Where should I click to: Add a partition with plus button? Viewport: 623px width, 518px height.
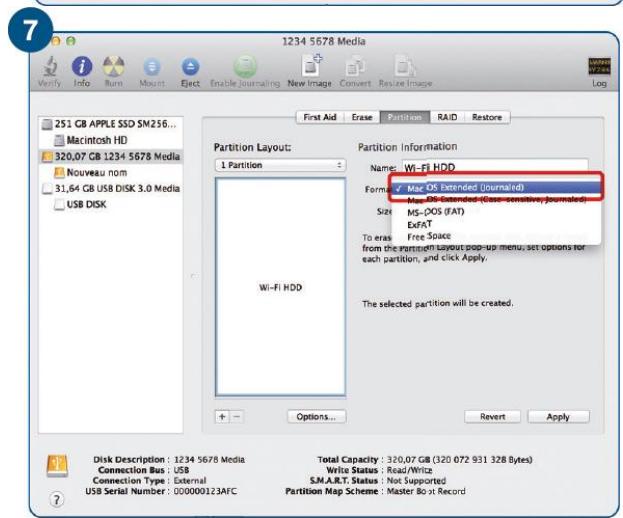[222, 417]
